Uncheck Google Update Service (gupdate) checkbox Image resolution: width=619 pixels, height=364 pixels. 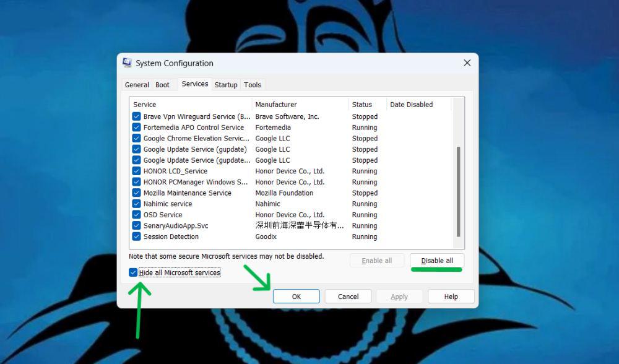tap(136, 149)
